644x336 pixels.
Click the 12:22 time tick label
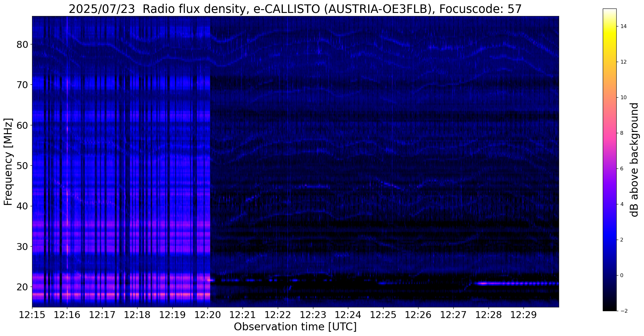pos(278,315)
